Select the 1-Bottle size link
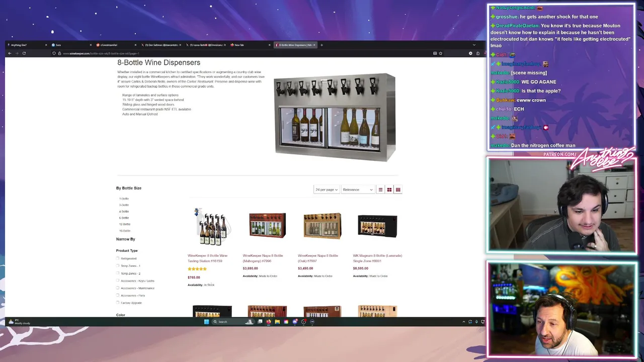 tap(124, 199)
